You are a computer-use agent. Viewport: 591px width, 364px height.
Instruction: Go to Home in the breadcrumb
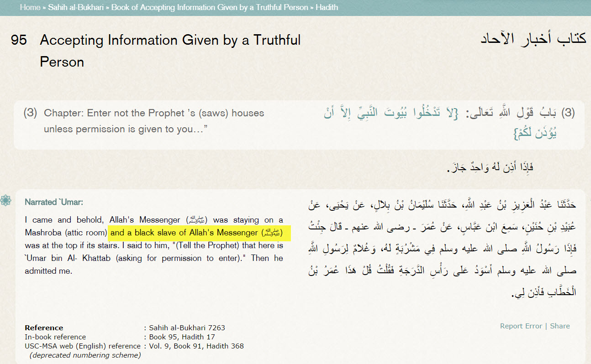click(x=30, y=7)
